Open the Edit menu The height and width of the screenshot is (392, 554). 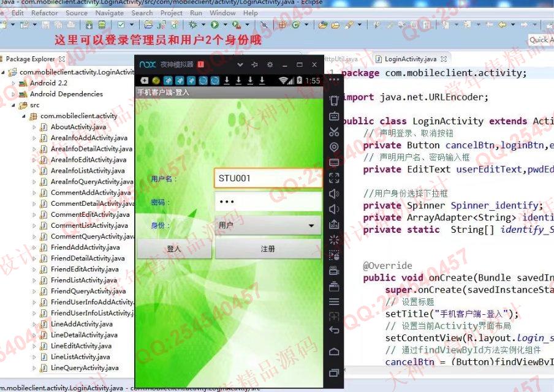(x=17, y=13)
